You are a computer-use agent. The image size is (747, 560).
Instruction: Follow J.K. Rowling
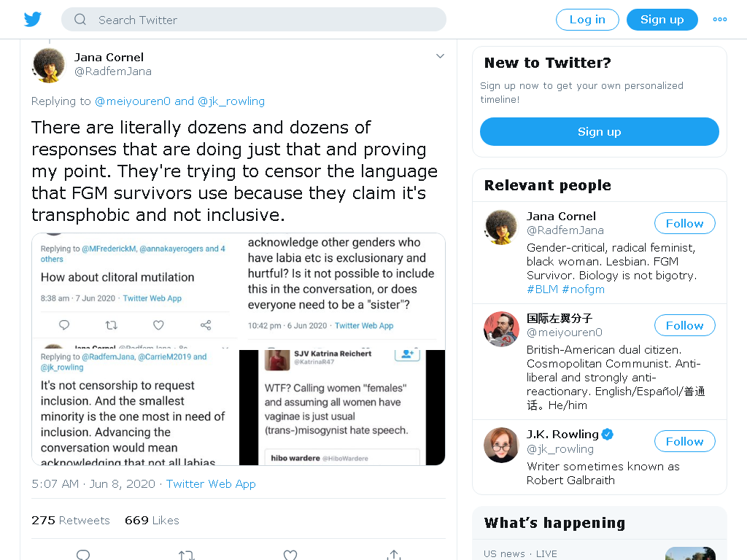click(684, 441)
